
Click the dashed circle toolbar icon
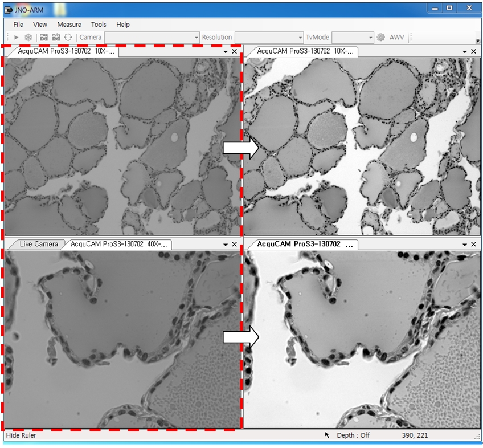pyautogui.click(x=68, y=38)
